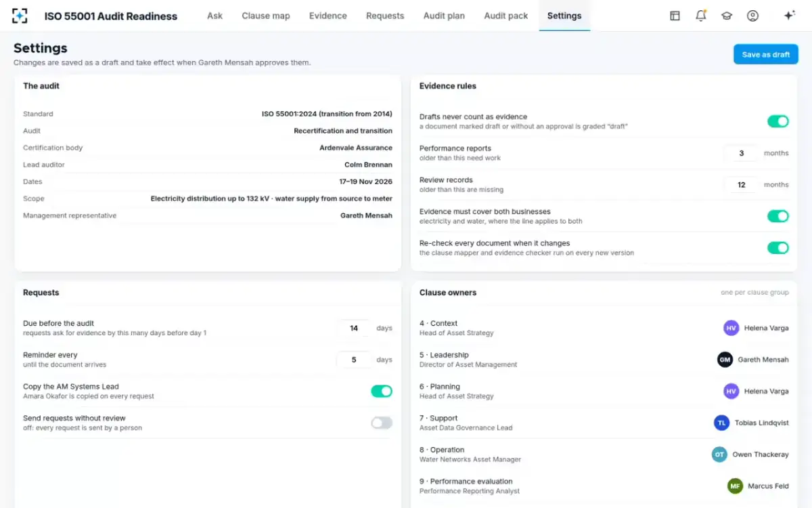
Task: Toggle Evidence must cover both businesses
Action: click(x=777, y=216)
